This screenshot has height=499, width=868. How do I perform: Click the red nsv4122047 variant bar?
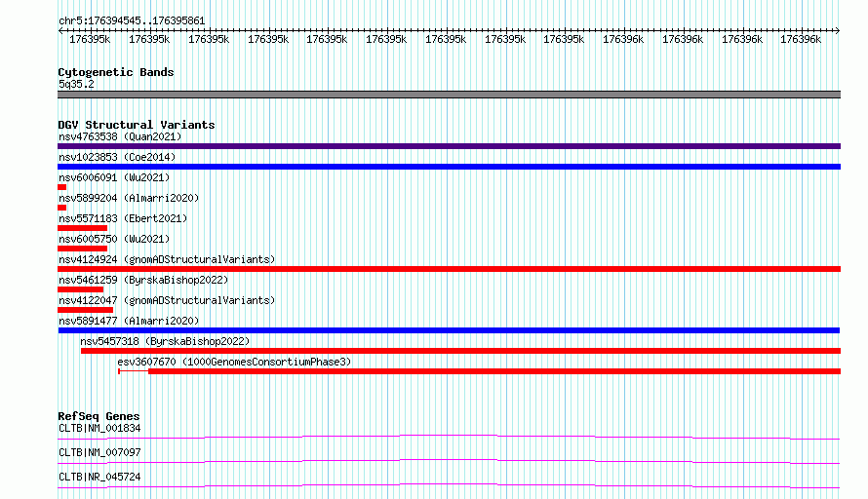pyautogui.click(x=85, y=310)
